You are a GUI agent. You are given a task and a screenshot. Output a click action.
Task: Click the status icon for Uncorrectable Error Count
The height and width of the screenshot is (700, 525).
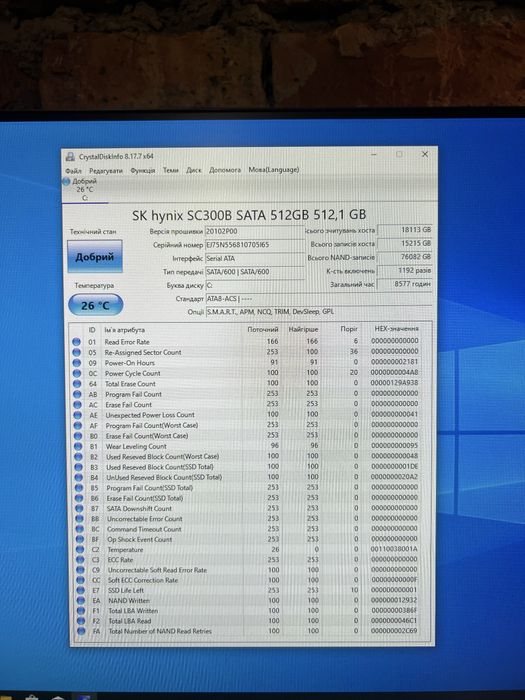tap(79, 519)
